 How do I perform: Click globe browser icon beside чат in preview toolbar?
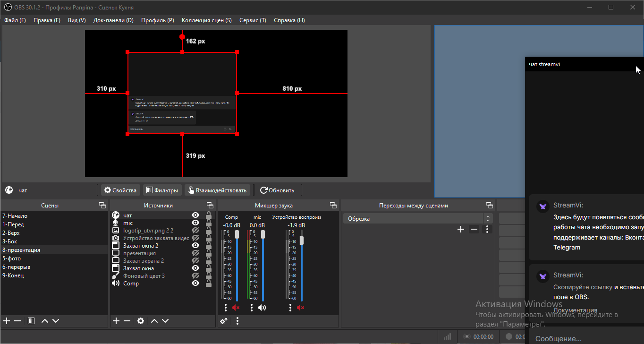point(9,190)
